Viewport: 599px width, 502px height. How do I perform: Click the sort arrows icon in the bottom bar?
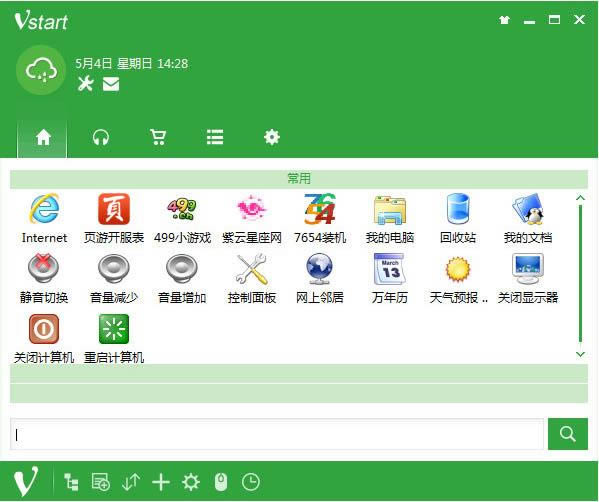pyautogui.click(x=131, y=482)
